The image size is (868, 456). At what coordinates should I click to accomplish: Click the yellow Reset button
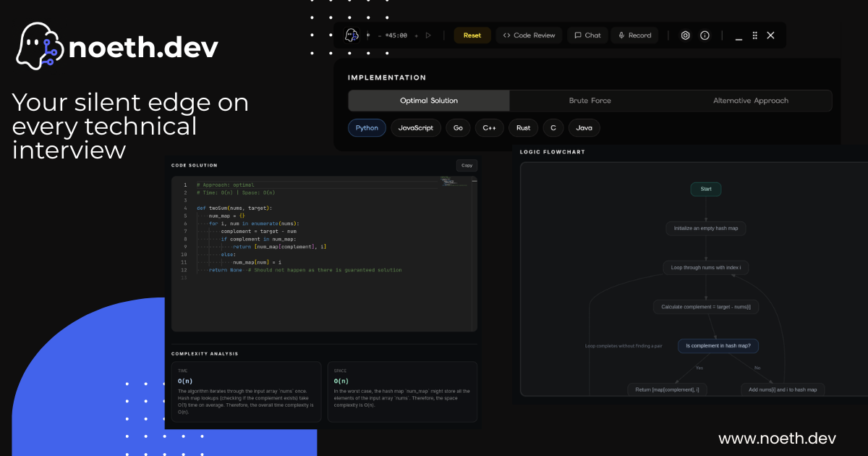click(x=472, y=35)
